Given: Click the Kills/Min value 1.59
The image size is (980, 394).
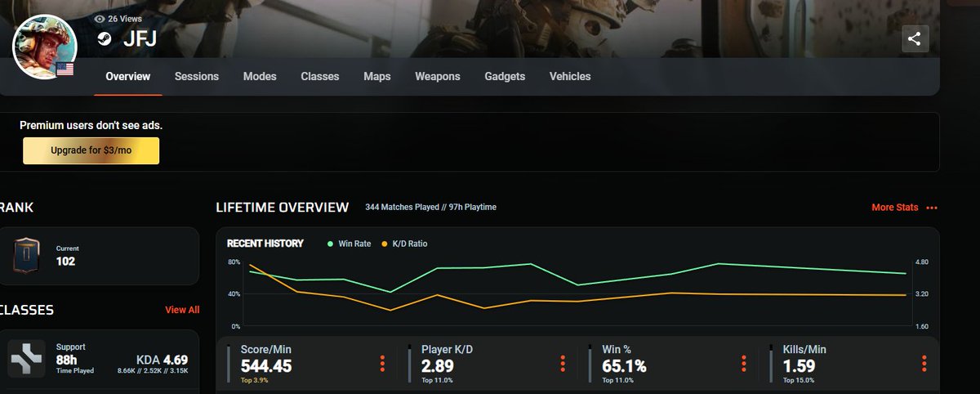Looking at the screenshot, I should point(799,366).
